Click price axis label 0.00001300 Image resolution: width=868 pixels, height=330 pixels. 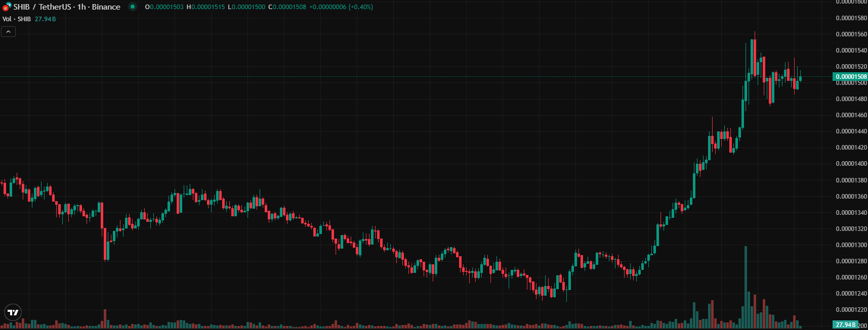click(851, 245)
